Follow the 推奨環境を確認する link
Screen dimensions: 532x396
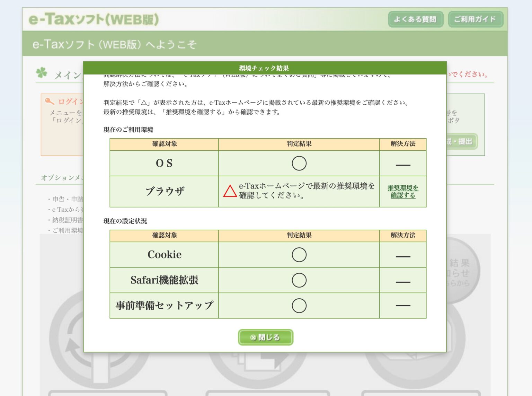point(403,191)
